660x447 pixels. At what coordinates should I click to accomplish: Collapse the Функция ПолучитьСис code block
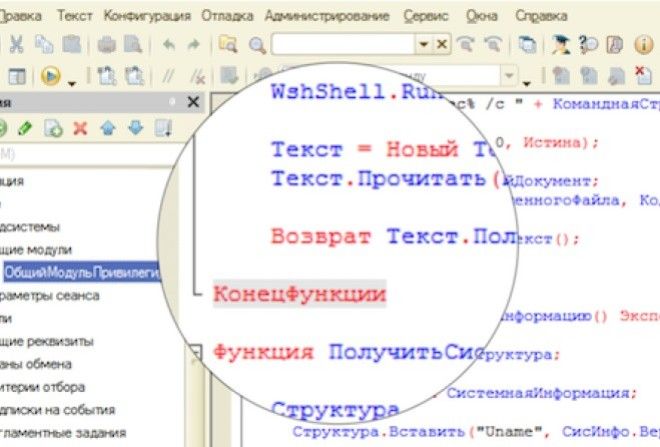pos(195,352)
